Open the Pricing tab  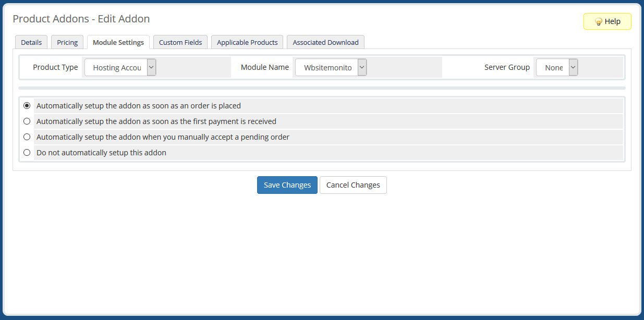coord(67,42)
